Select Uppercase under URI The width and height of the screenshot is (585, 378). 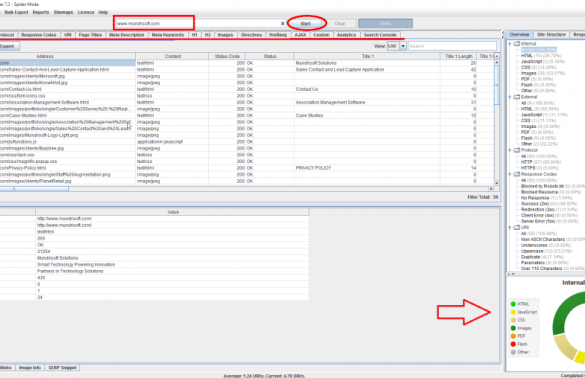[x=546, y=251]
